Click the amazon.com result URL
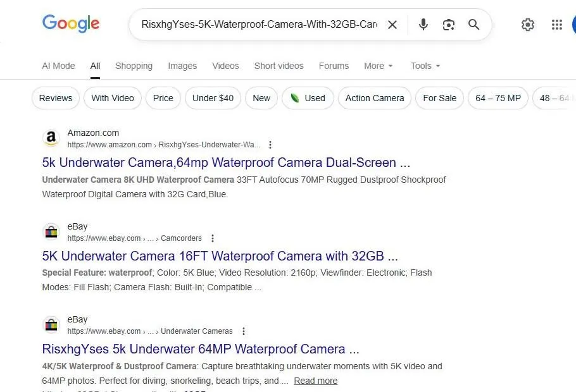Viewport: 576px width, 392px height. tap(164, 145)
